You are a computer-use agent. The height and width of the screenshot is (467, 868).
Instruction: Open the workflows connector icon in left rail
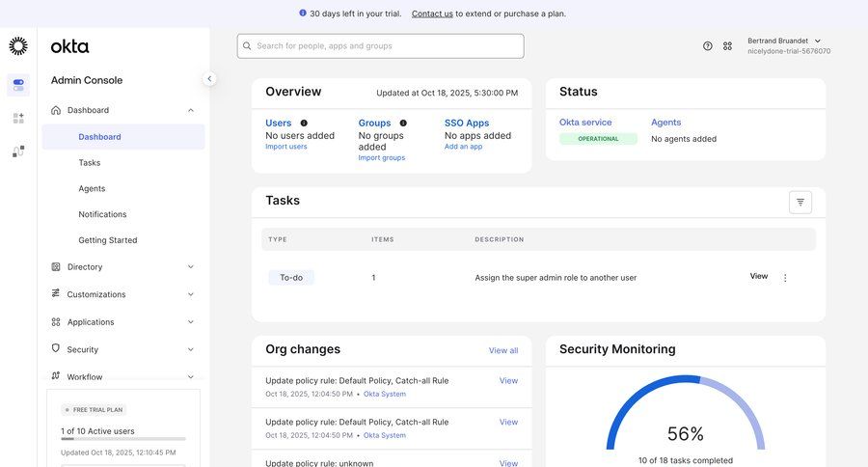click(18, 151)
